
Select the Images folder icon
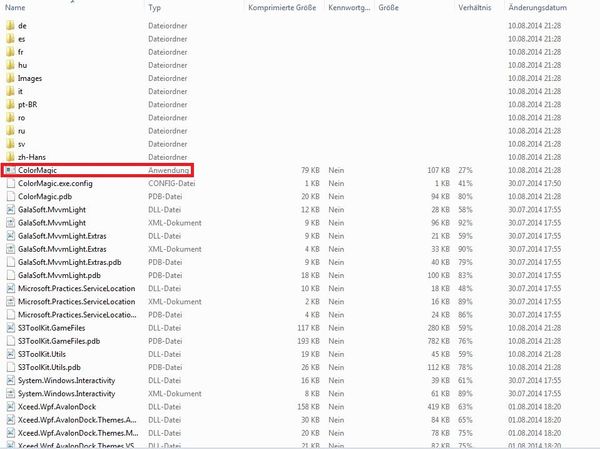pos(10,78)
